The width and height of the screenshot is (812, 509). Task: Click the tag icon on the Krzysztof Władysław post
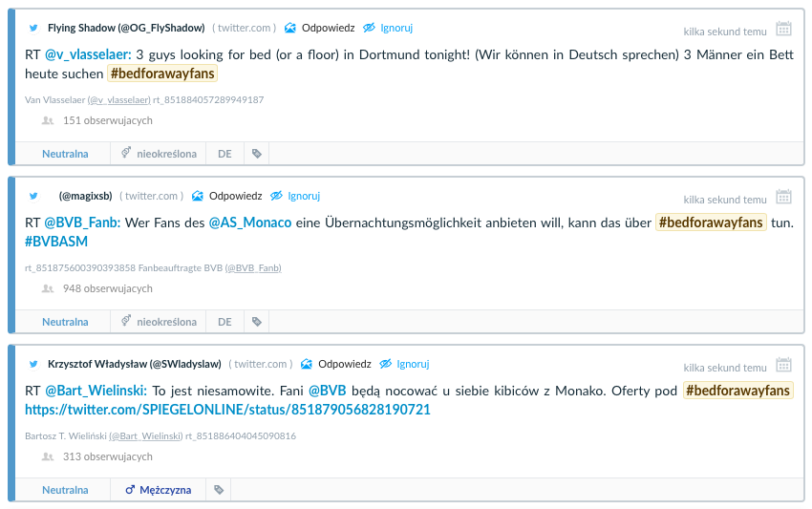(219, 490)
